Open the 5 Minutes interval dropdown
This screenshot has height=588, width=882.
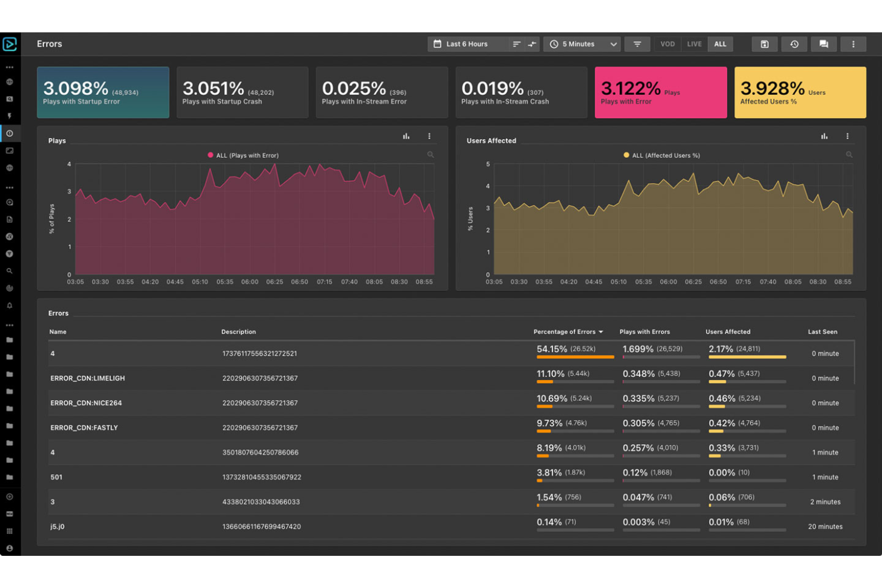582,43
